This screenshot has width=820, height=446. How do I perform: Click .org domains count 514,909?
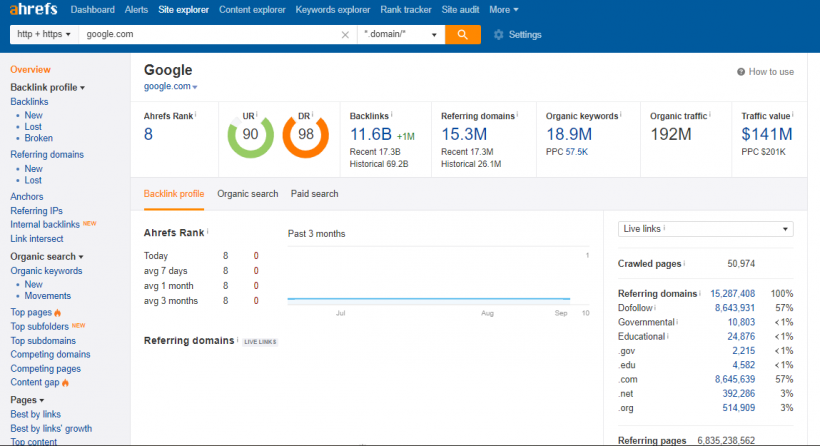(x=738, y=408)
